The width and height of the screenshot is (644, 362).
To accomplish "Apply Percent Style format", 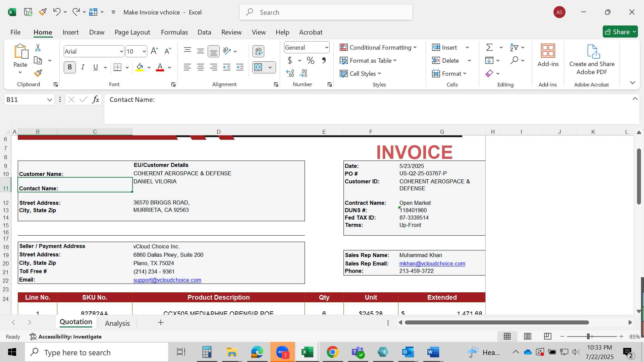I will pyautogui.click(x=311, y=61).
